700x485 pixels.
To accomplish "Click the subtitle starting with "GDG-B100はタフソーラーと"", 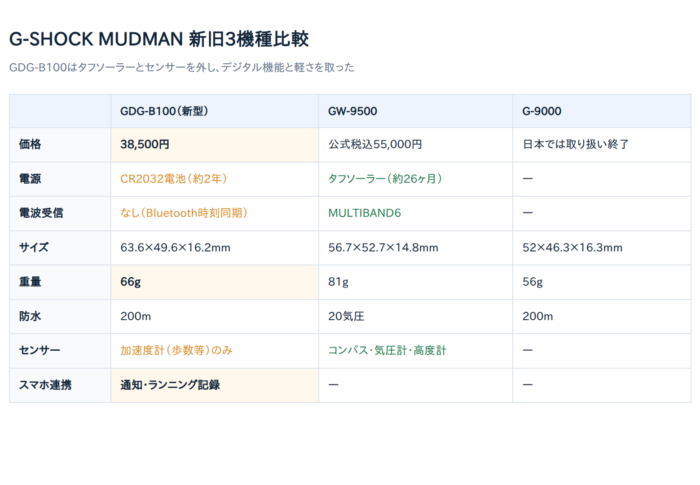I will [182, 67].
